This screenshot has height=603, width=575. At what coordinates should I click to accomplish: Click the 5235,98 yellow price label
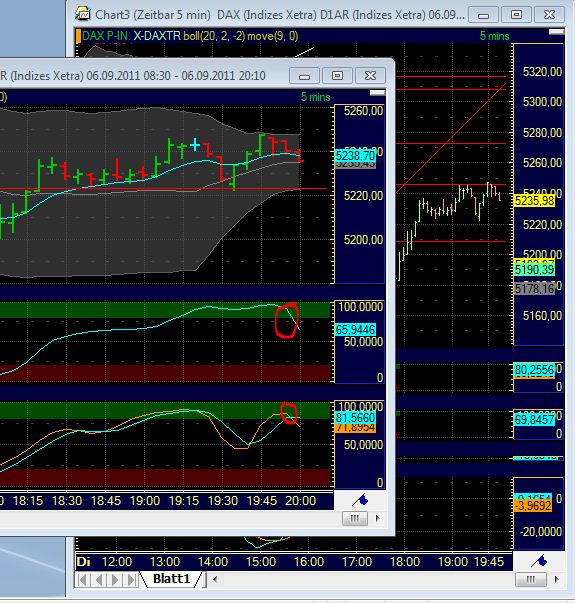click(x=535, y=201)
